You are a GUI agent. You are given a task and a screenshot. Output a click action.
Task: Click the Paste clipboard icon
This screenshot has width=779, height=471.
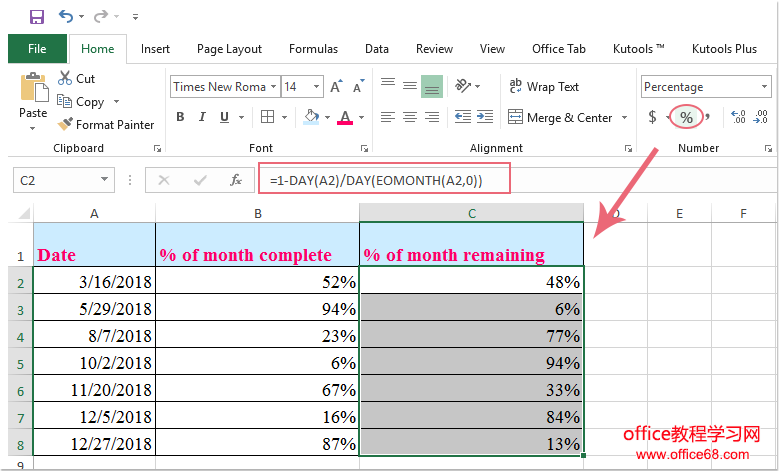[34, 88]
